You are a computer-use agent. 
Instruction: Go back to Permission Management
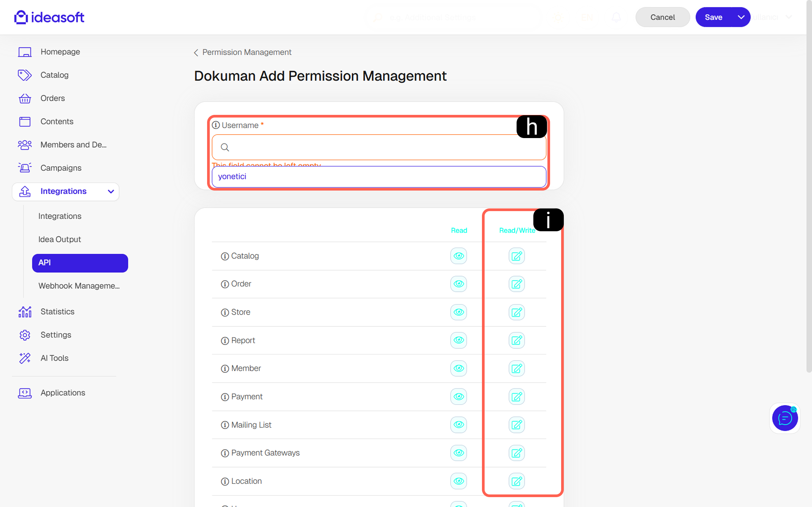tap(247, 52)
